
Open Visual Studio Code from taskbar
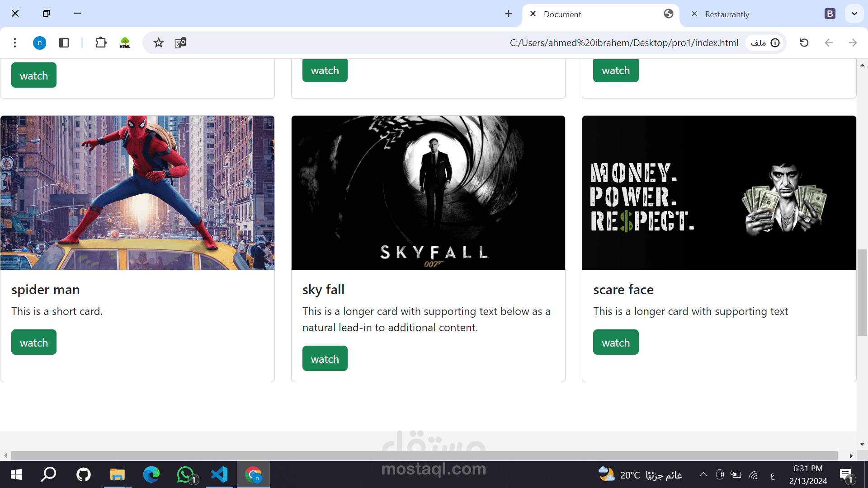[219, 474]
